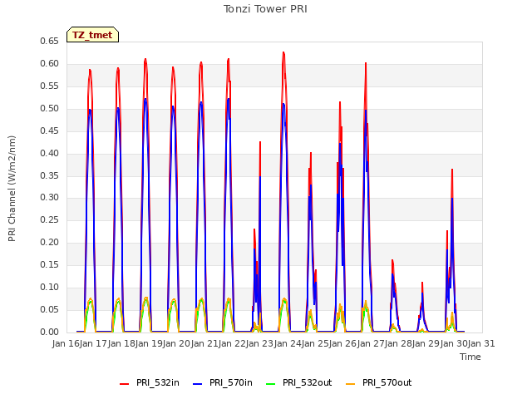This screenshot has height=399, width=532.
Task: Click the 0.05 y-axis tick label
Action: pos(50,309)
